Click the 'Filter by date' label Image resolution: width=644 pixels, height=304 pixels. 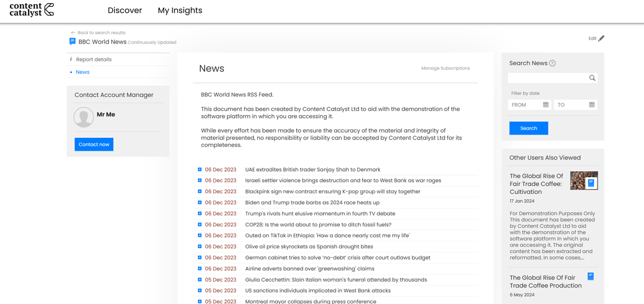[x=526, y=93]
